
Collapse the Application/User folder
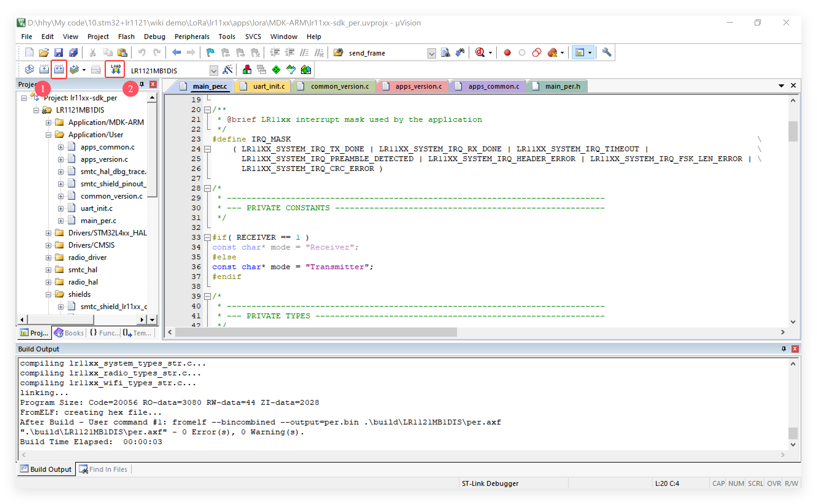click(x=48, y=135)
